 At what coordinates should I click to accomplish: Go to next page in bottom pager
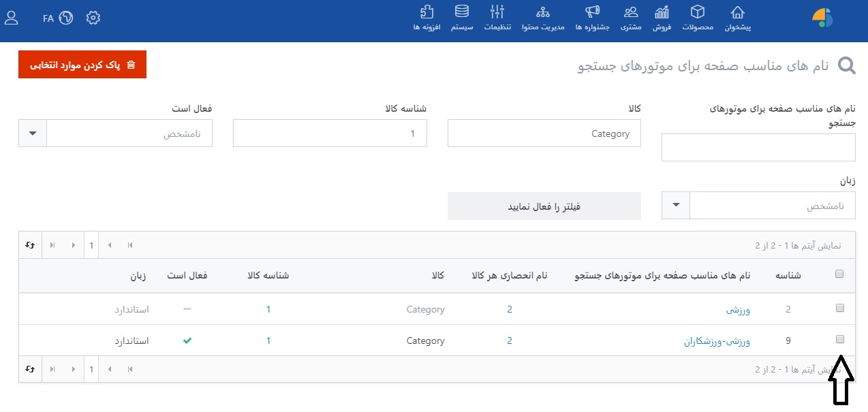[73, 369]
